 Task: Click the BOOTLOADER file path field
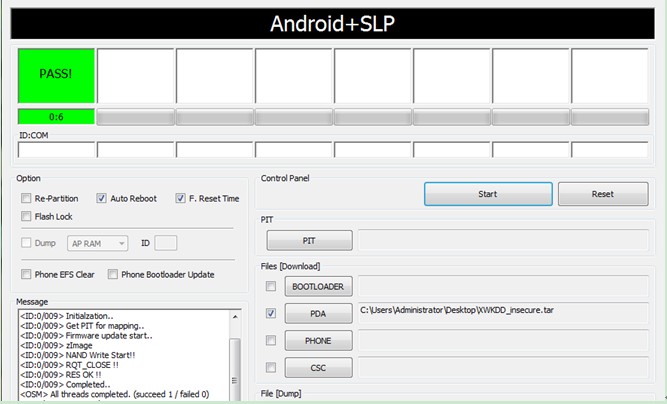504,286
